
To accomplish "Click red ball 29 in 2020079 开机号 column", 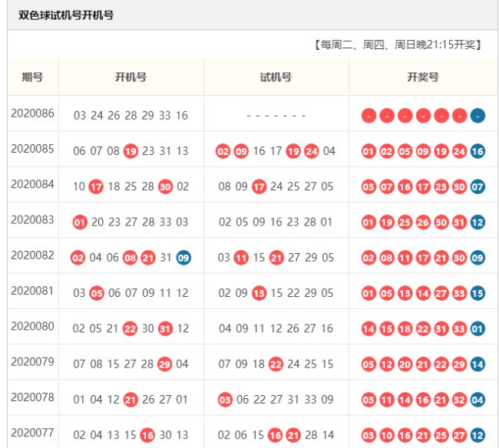I will 164,364.
